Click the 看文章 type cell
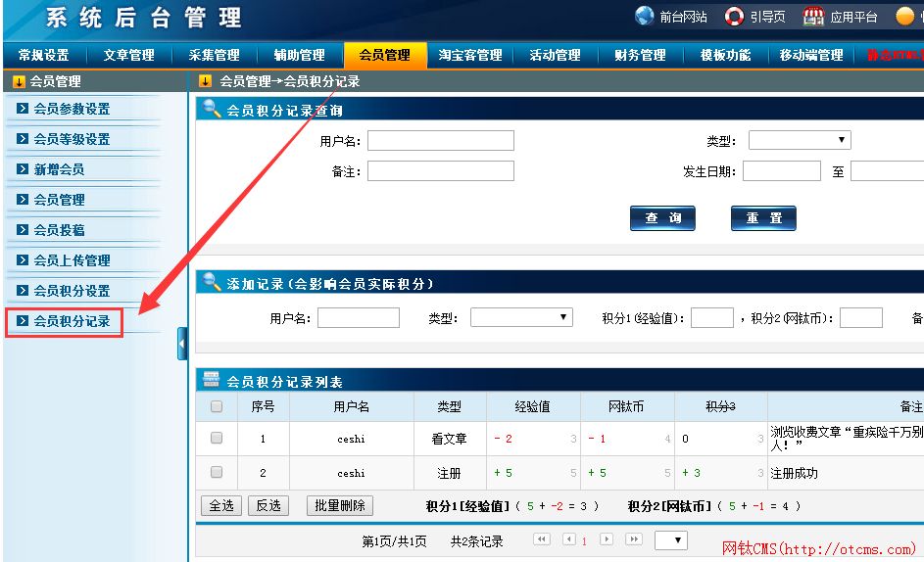This screenshot has height=562, width=924. coord(449,439)
